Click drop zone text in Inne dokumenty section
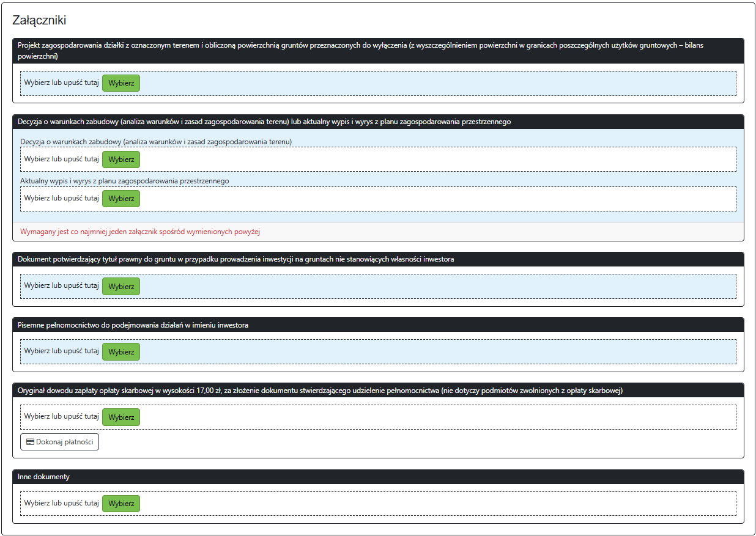This screenshot has width=756, height=536. [x=61, y=504]
